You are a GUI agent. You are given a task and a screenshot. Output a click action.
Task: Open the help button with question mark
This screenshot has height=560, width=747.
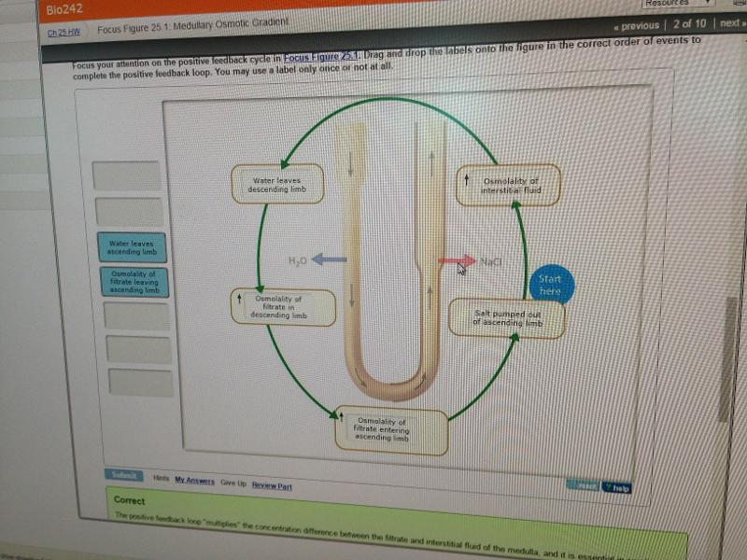617,487
